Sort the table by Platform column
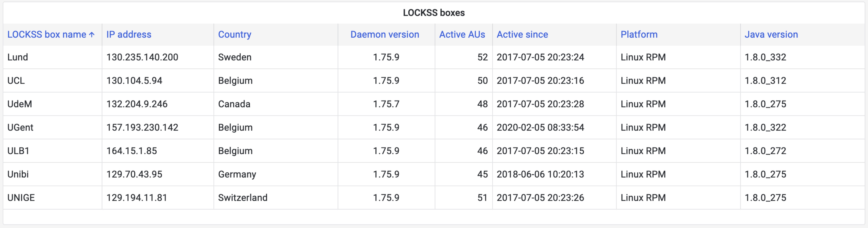 (638, 34)
